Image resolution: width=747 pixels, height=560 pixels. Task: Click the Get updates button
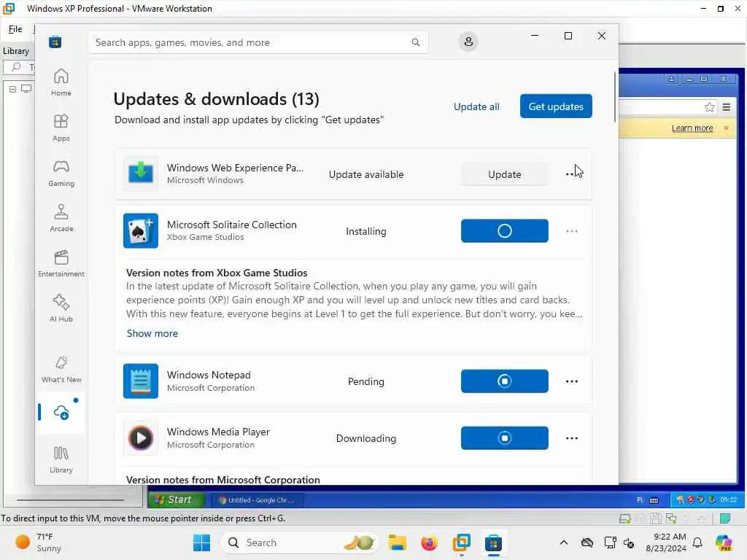556,106
